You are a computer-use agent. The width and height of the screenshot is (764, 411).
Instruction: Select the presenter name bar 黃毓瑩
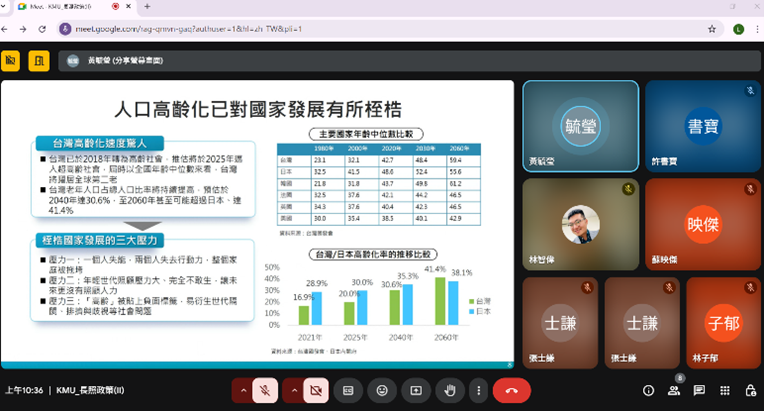coord(409,61)
